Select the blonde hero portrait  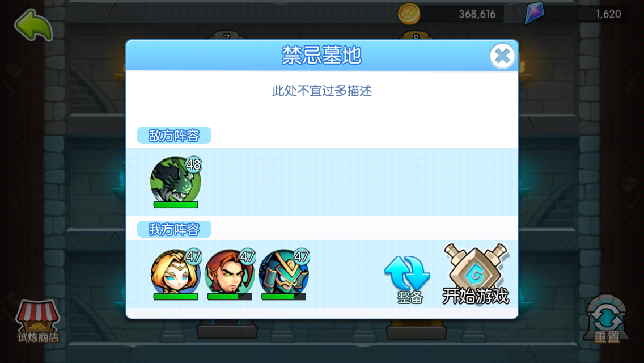[176, 272]
